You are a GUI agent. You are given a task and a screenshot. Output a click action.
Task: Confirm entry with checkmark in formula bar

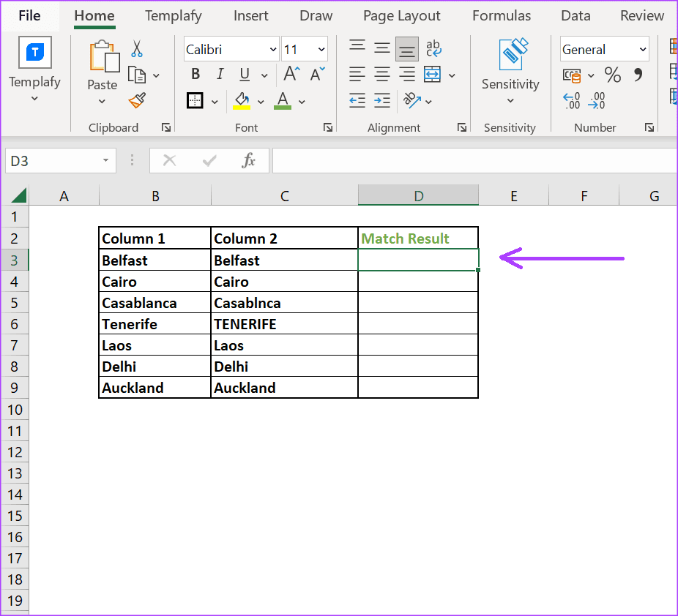pos(209,161)
